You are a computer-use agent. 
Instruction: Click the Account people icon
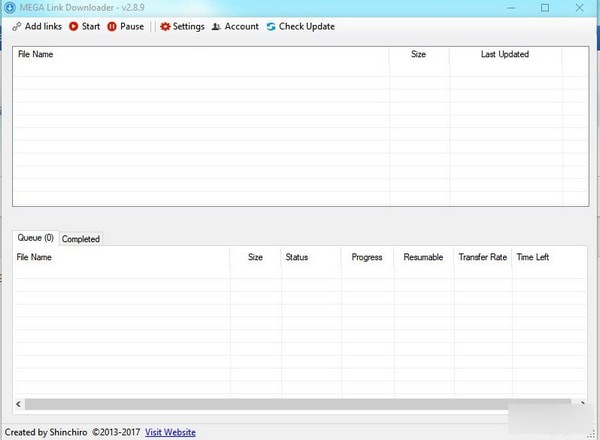click(x=216, y=26)
